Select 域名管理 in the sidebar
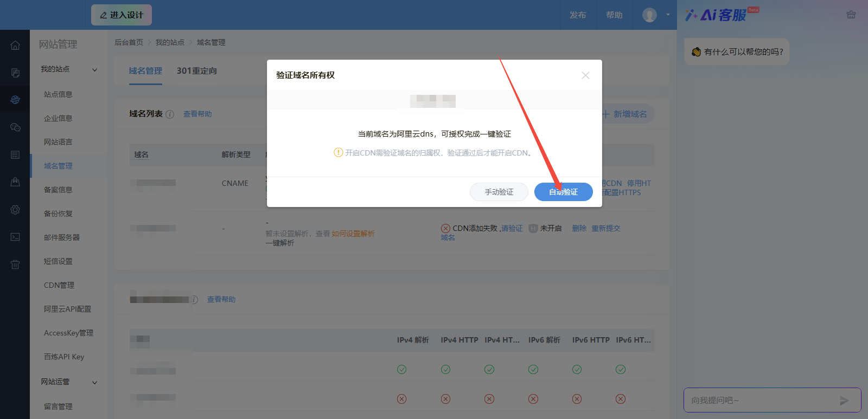The width and height of the screenshot is (868, 419). (58, 166)
